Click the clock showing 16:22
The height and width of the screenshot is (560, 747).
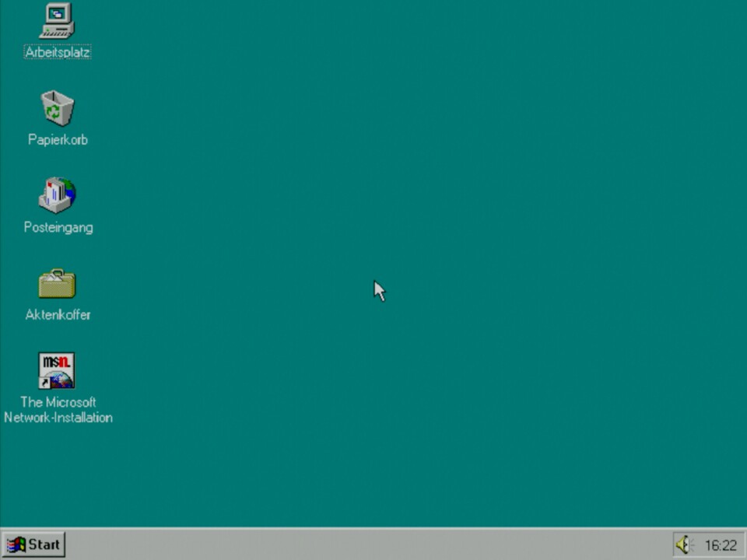pyautogui.click(x=720, y=544)
